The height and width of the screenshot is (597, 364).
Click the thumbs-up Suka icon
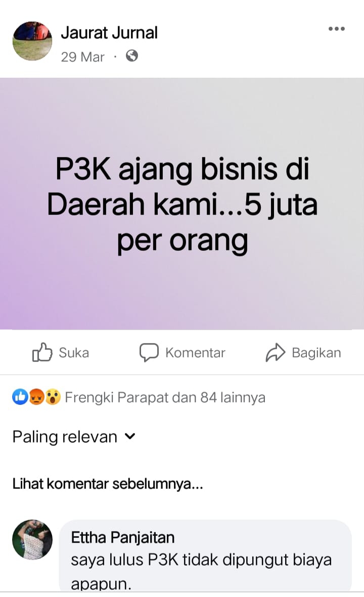(42, 352)
